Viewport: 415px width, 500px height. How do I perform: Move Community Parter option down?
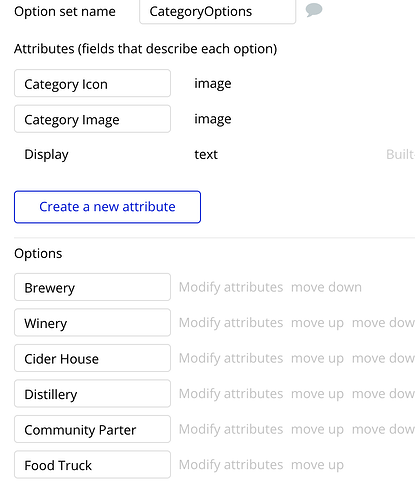[x=383, y=429]
